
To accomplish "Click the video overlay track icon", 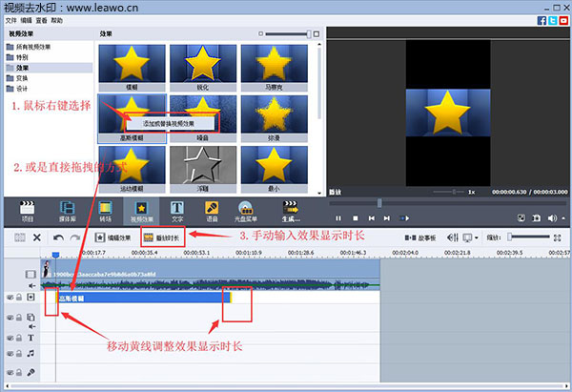I will (x=31, y=318).
